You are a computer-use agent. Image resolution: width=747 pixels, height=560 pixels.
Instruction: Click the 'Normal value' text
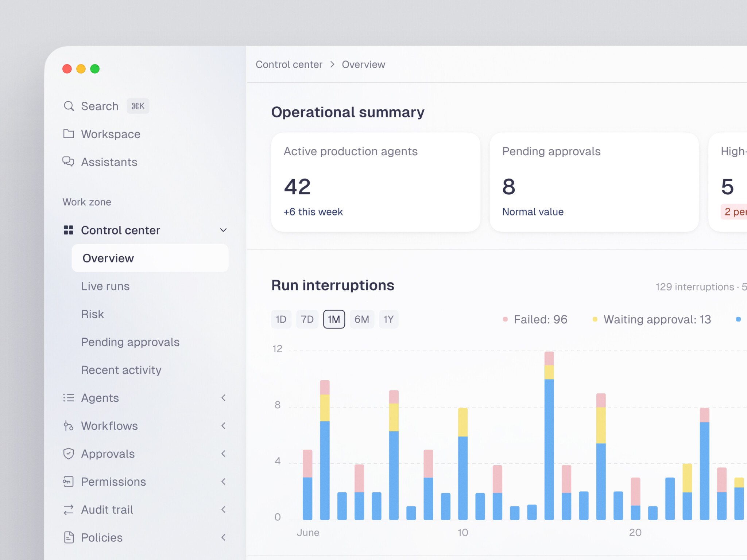tap(533, 212)
